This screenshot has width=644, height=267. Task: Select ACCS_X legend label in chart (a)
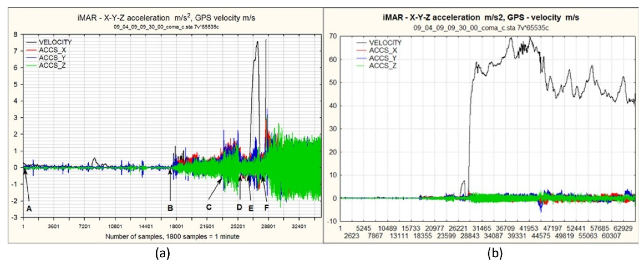(52, 50)
